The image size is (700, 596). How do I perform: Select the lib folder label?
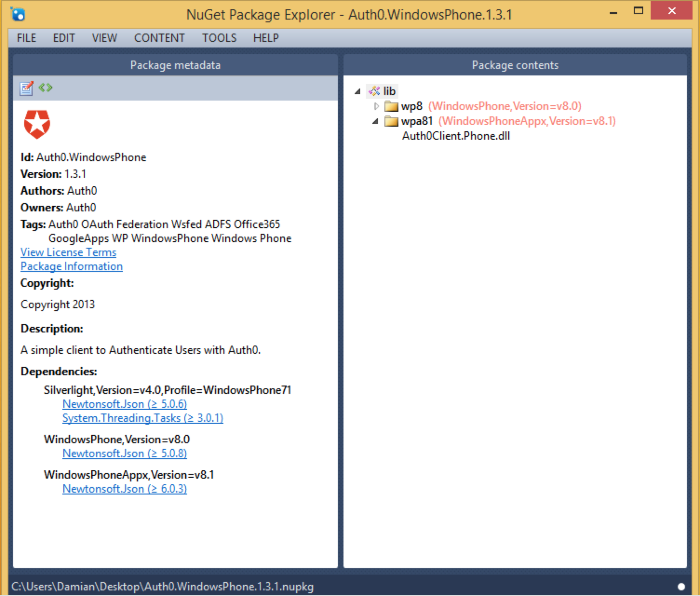390,91
